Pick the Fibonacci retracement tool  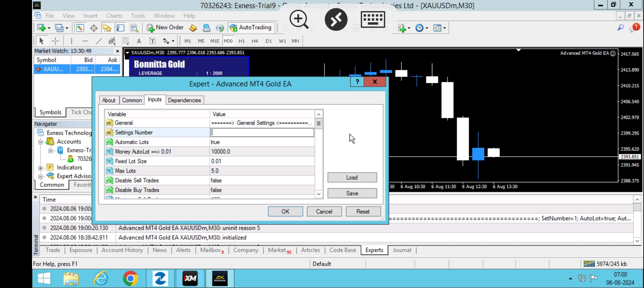click(x=125, y=41)
